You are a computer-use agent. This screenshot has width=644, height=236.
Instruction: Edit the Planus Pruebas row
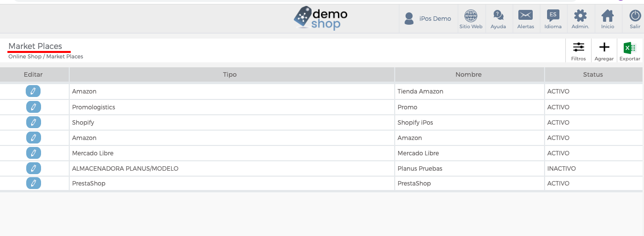33,168
